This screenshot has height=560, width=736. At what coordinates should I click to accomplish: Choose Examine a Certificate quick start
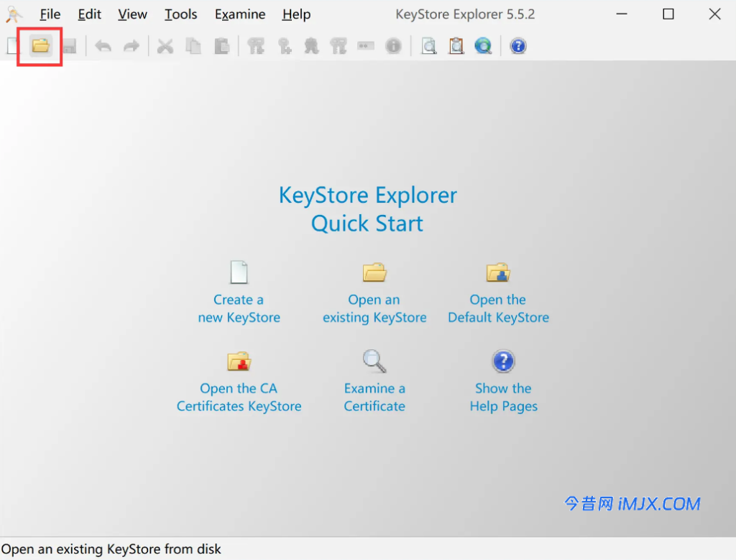point(374,381)
